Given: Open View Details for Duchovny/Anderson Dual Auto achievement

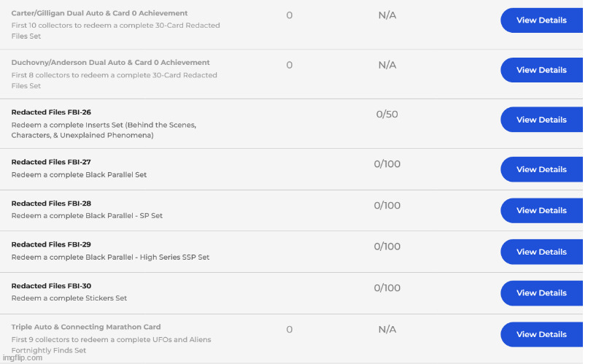Looking at the screenshot, I should tap(541, 70).
